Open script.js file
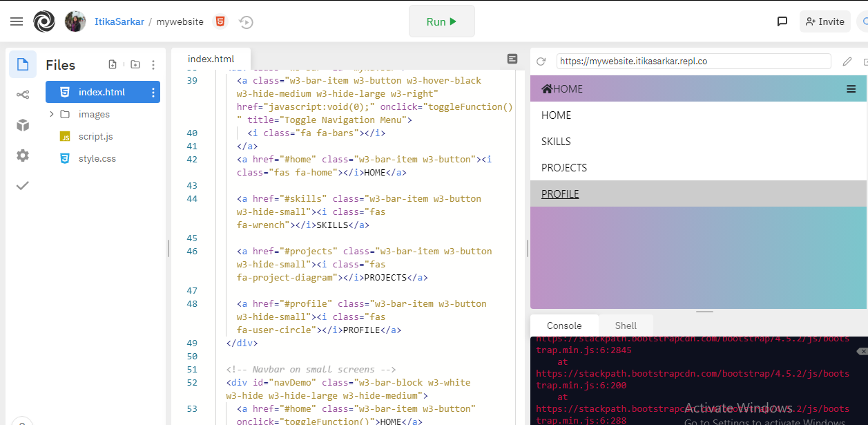This screenshot has height=425, width=868. coord(95,136)
